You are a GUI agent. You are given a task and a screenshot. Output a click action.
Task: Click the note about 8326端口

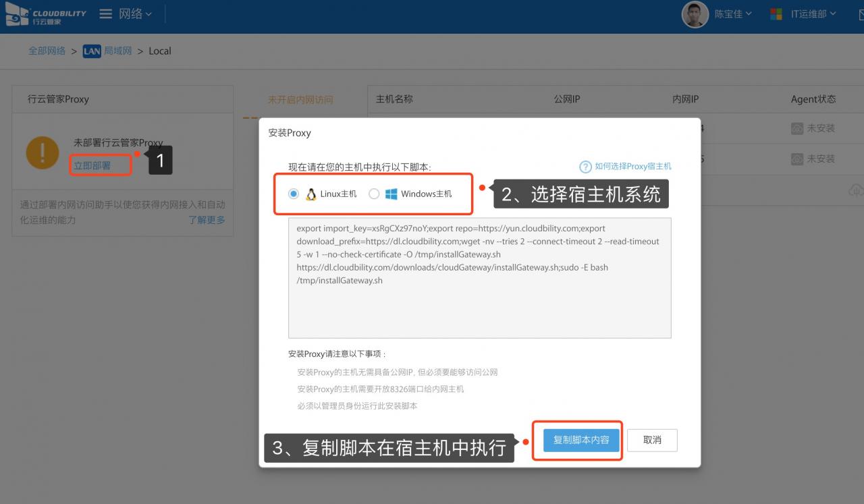pyautogui.click(x=381, y=389)
